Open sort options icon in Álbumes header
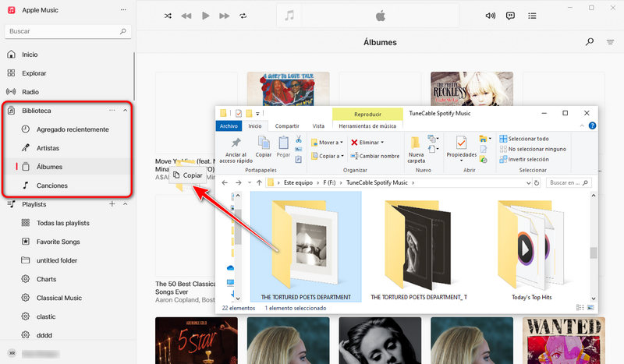Screen dimensions: 624x364 pyautogui.click(x=610, y=42)
